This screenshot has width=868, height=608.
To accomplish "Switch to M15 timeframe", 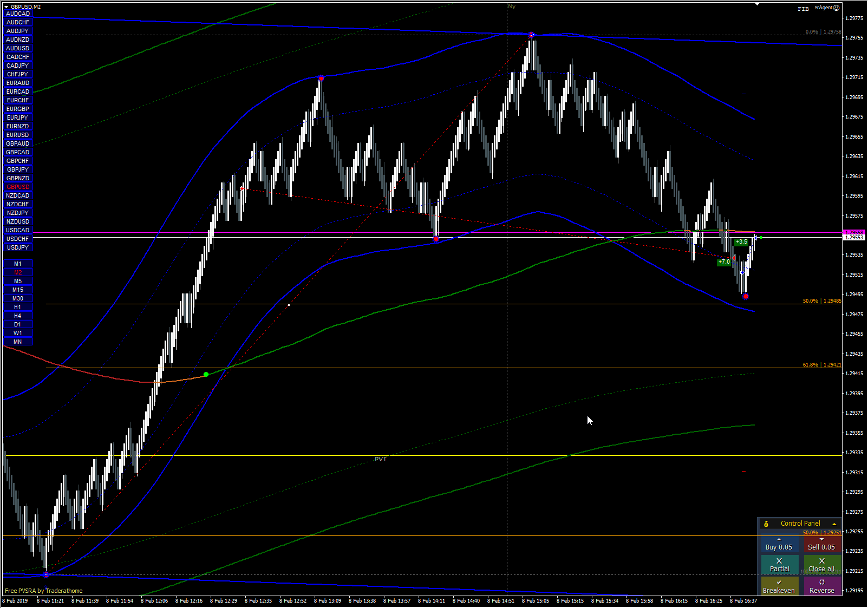I will coord(18,290).
